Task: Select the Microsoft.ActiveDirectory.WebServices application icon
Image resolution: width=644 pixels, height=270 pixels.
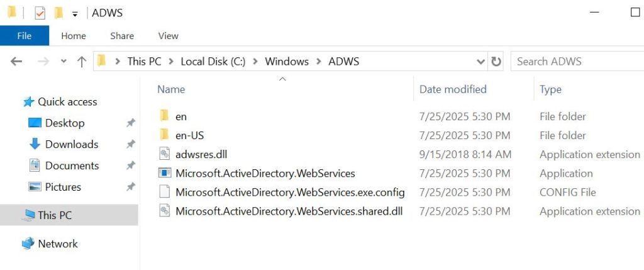Action: 164,173
